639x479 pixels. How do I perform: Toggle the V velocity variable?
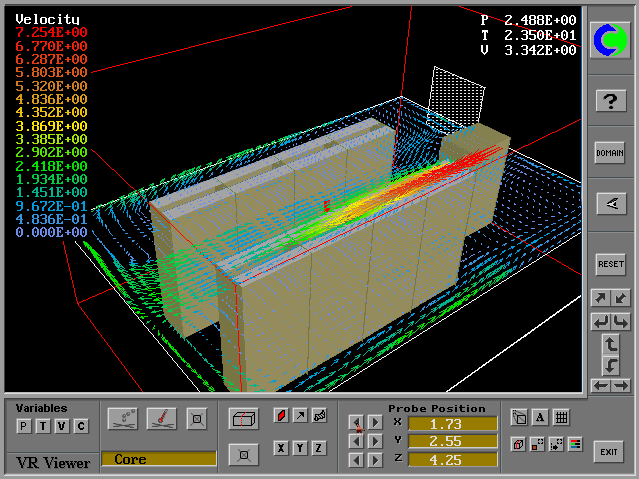point(62,427)
